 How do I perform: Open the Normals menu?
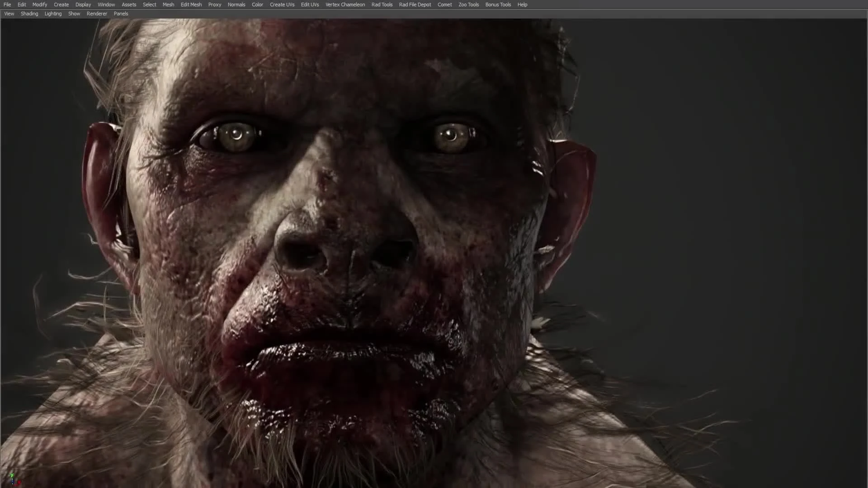point(236,5)
